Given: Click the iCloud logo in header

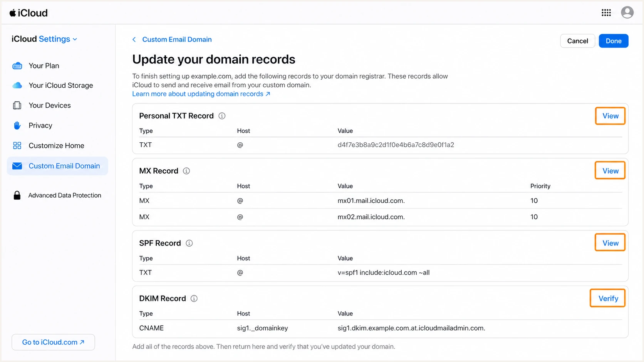Looking at the screenshot, I should (29, 13).
